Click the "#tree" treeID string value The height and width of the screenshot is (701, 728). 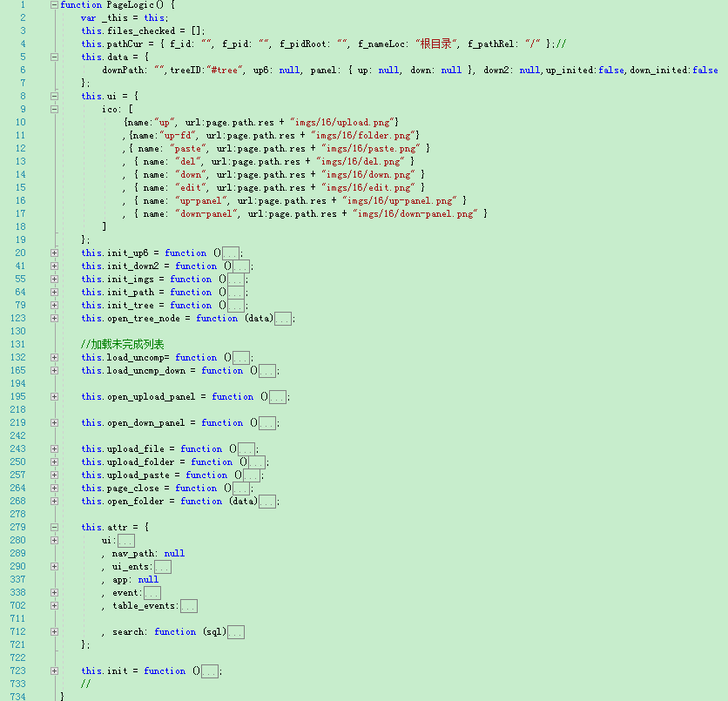pos(226,70)
